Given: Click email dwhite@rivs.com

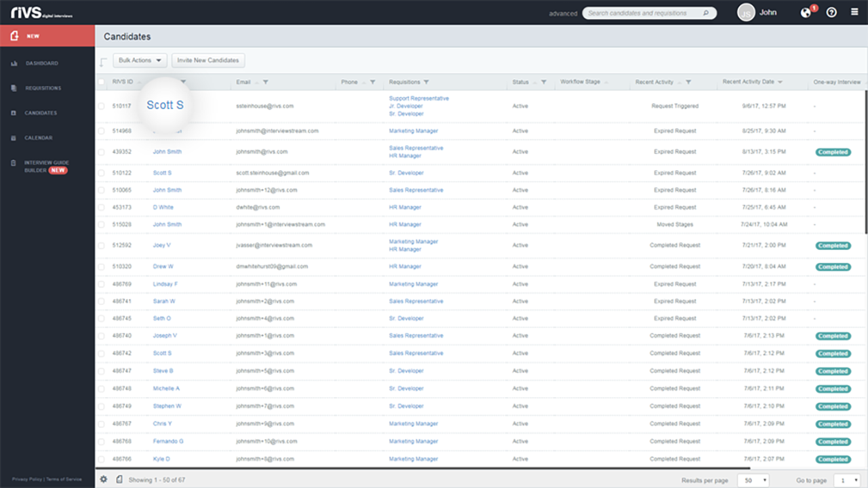Looking at the screenshot, I should 258,207.
